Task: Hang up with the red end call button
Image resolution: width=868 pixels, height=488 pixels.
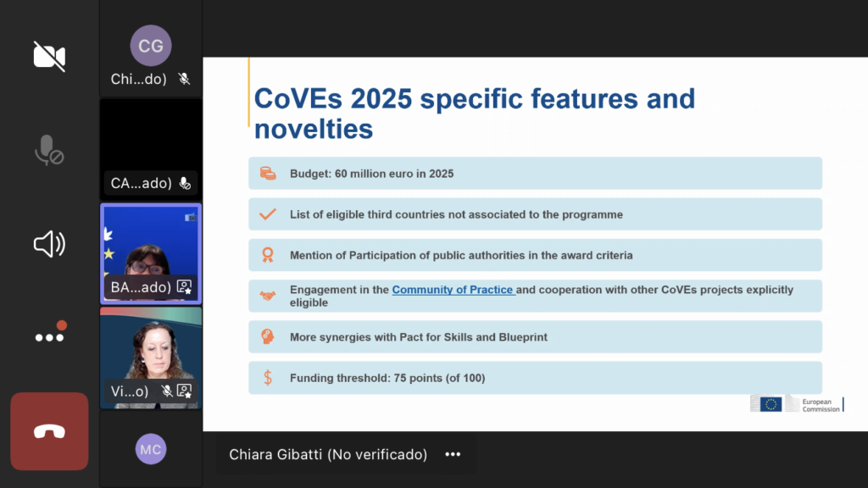Action: tap(49, 431)
